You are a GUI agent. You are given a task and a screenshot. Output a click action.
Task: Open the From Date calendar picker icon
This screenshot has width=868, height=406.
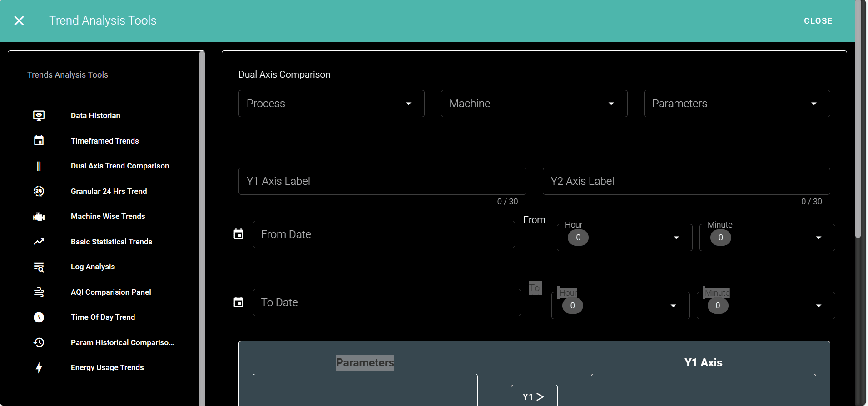pos(238,234)
